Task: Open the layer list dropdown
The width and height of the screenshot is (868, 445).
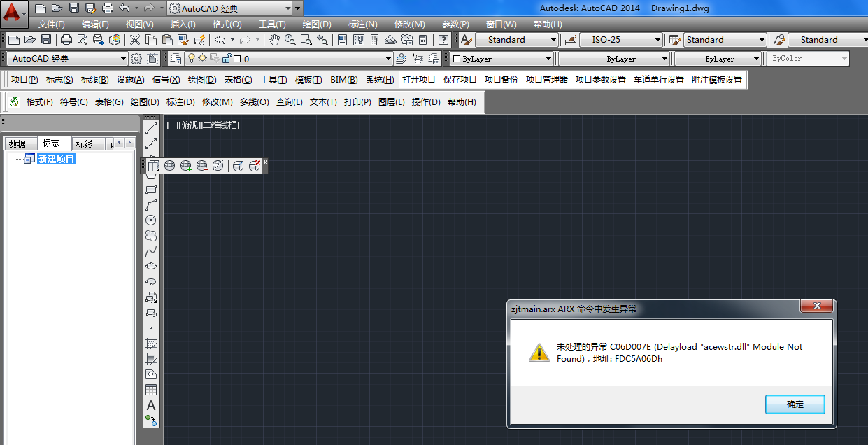Action: [389, 59]
